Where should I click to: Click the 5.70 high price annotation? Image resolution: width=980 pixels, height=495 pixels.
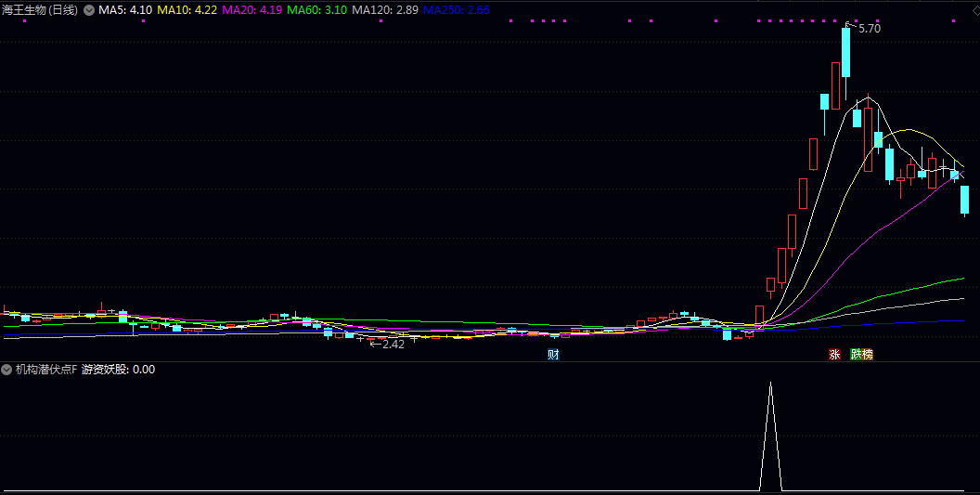tap(869, 29)
